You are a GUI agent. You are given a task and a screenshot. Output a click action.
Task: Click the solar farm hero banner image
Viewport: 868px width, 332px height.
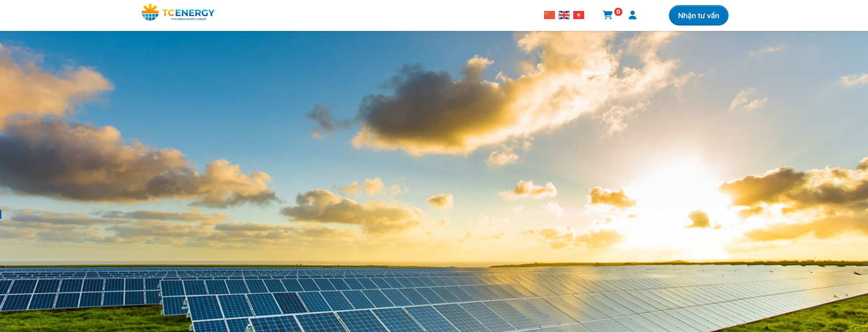[434, 181]
